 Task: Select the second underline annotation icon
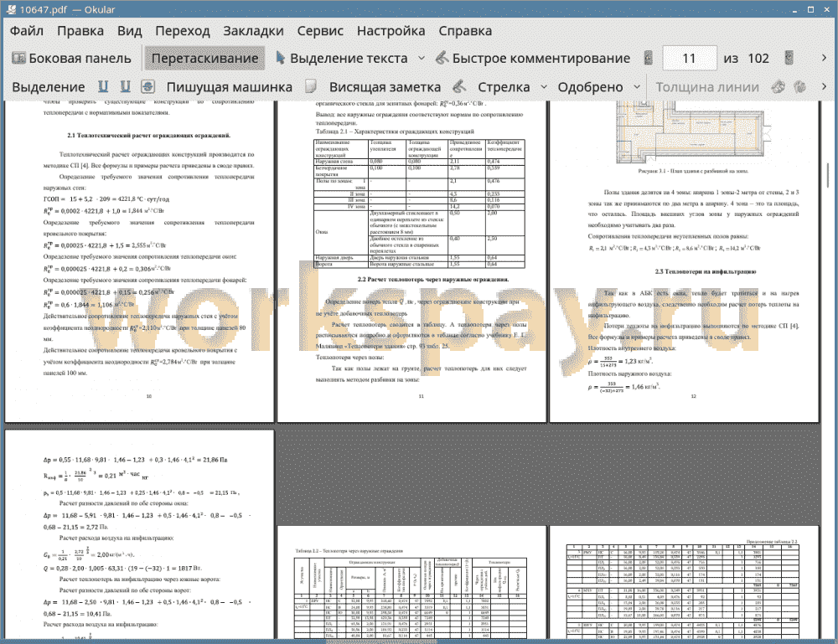(x=125, y=87)
